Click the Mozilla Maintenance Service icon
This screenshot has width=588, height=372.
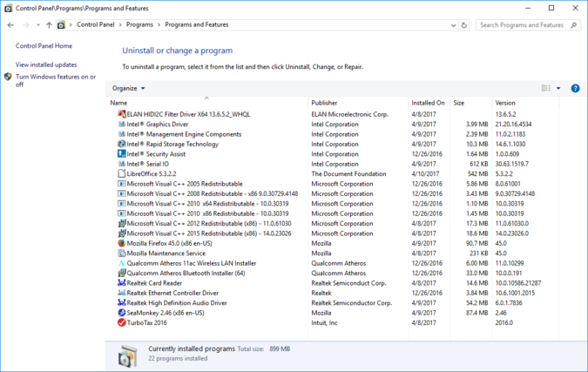[x=121, y=254]
